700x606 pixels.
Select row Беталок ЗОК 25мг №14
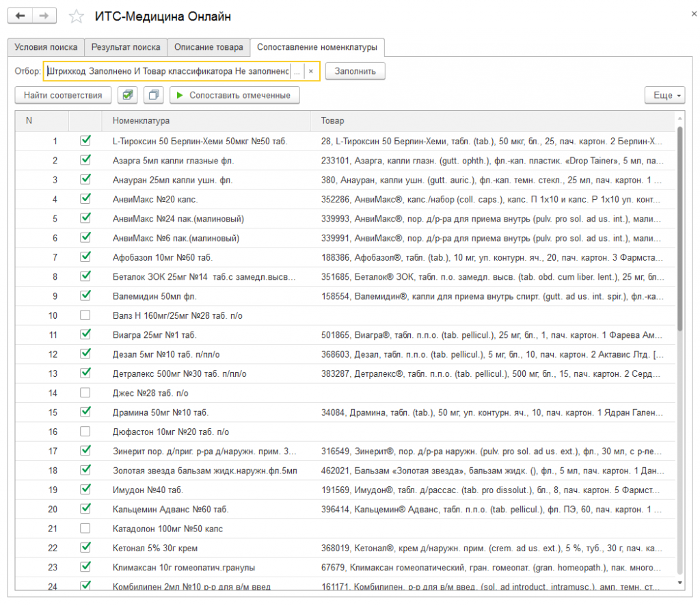tap(345, 276)
